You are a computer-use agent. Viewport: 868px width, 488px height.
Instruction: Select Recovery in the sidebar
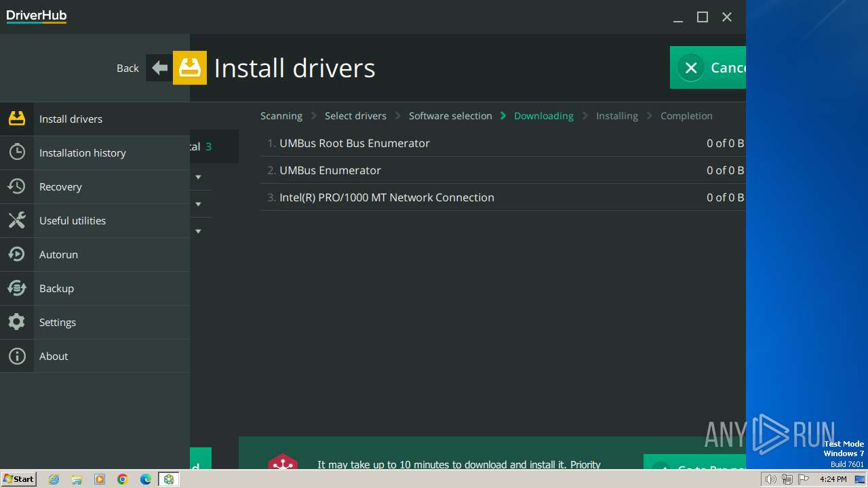pyautogui.click(x=95, y=186)
